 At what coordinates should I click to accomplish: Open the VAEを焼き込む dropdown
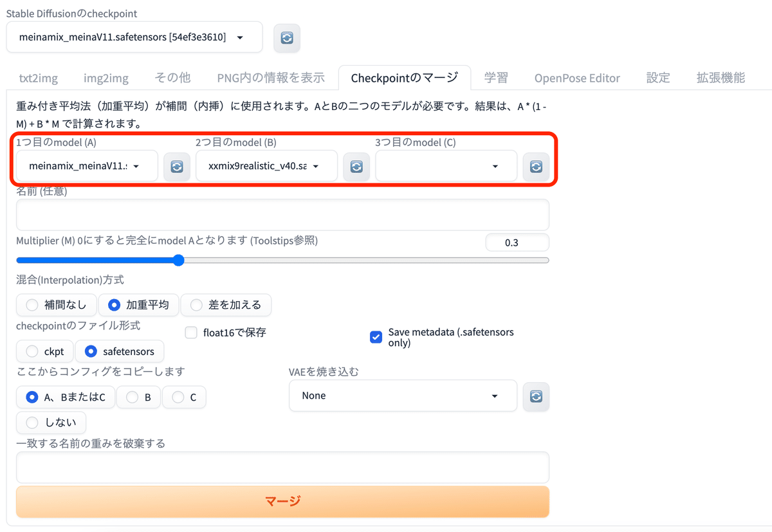click(x=403, y=396)
